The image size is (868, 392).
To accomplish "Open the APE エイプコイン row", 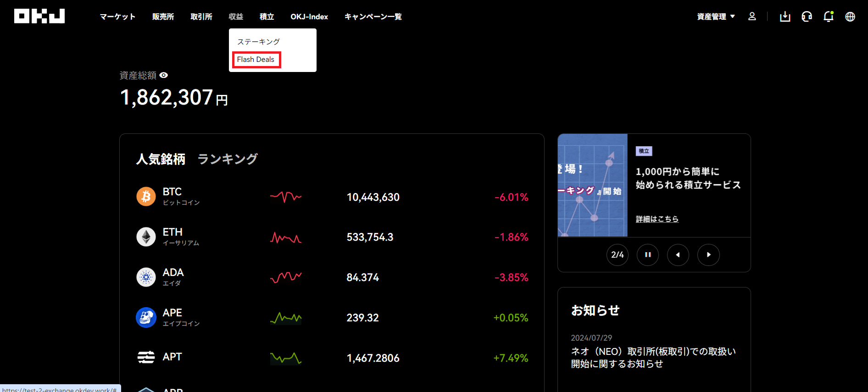I will point(332,318).
